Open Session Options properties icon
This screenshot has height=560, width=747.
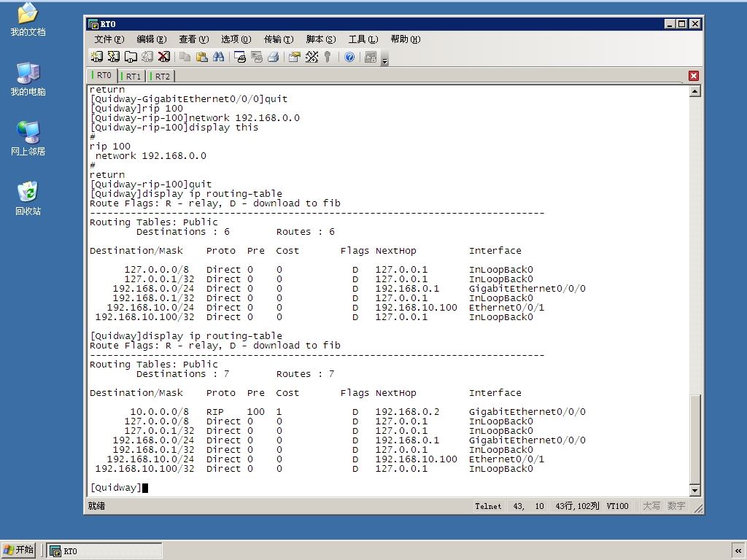click(295, 57)
